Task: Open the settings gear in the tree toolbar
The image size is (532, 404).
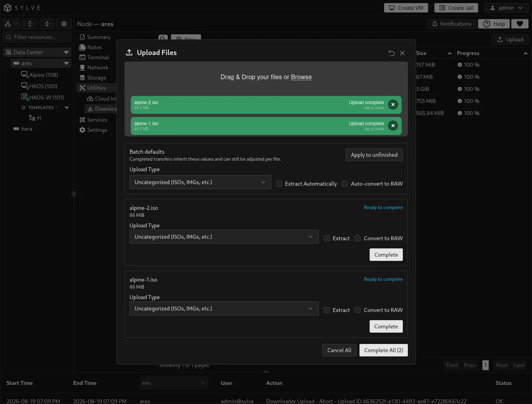Action: [64, 24]
